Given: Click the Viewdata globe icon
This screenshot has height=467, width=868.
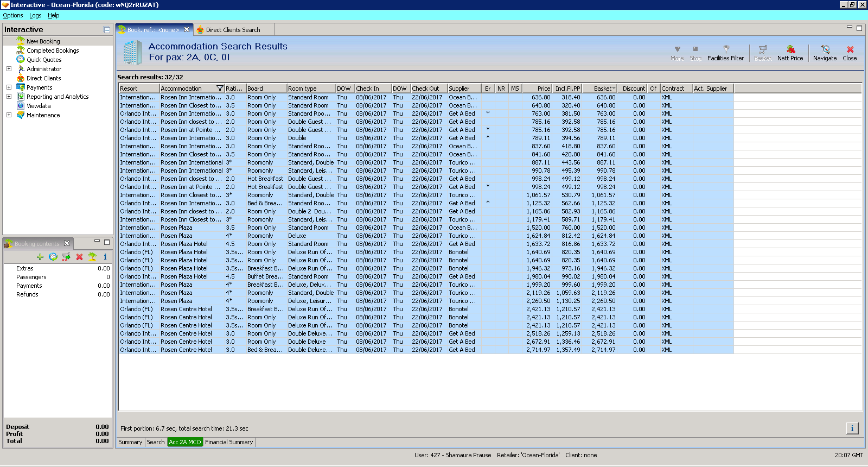Looking at the screenshot, I should [x=21, y=105].
